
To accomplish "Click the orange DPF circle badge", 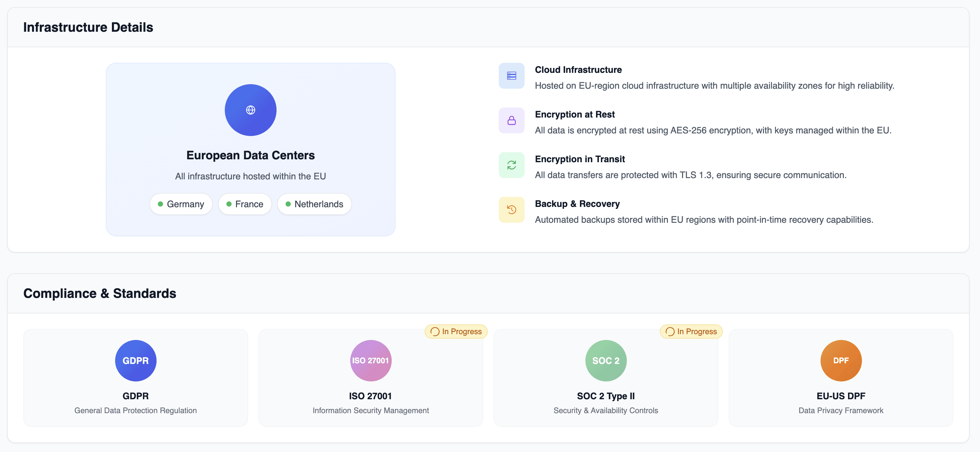I will pos(841,360).
